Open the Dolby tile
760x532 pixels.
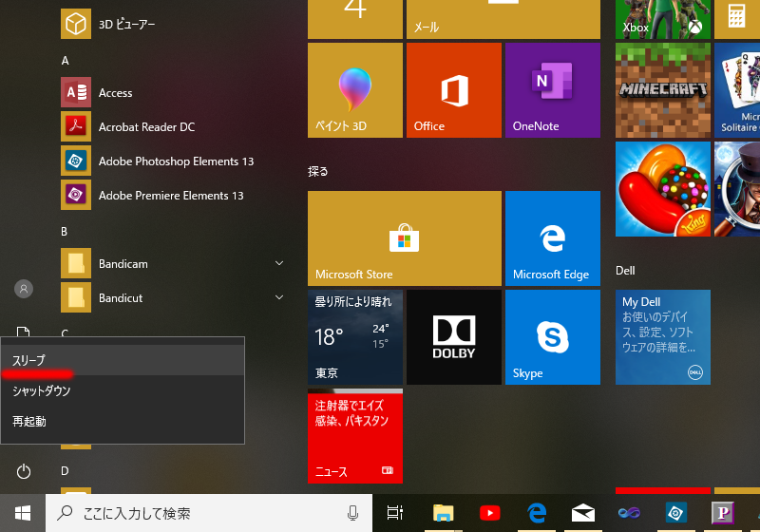454,337
